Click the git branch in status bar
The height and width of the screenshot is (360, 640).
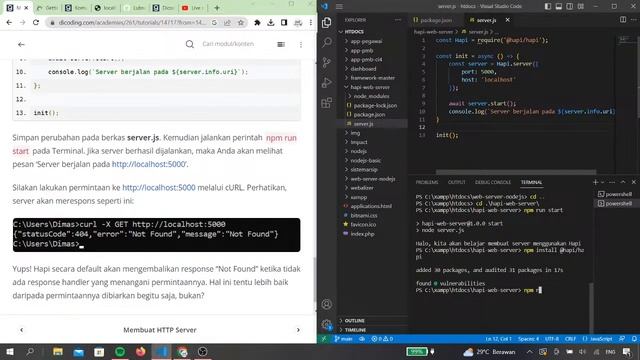343,339
